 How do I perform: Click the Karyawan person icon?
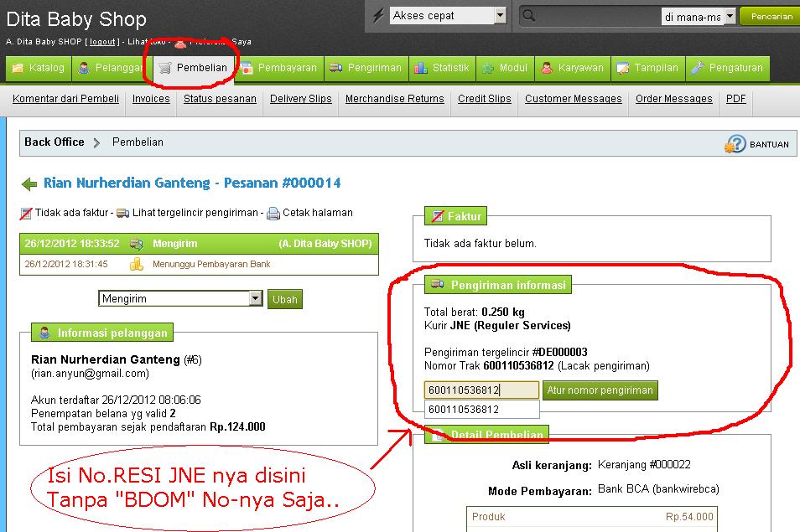547,68
